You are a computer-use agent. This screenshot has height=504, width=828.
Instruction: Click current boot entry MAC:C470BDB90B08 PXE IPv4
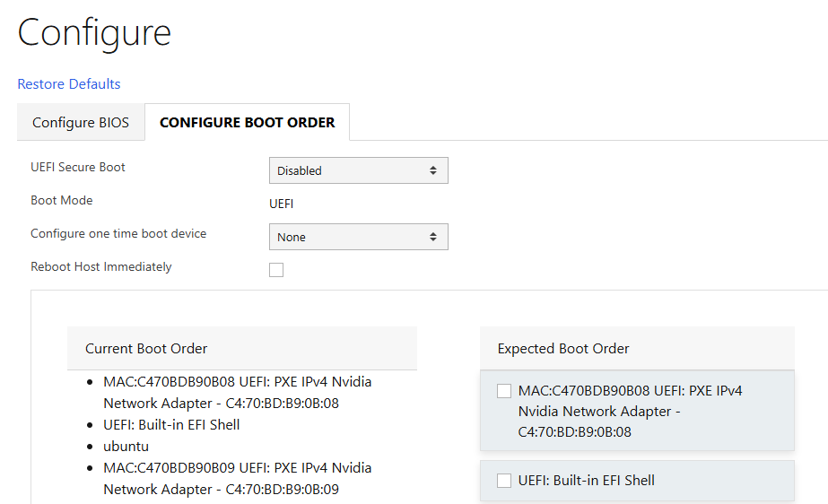(x=237, y=392)
